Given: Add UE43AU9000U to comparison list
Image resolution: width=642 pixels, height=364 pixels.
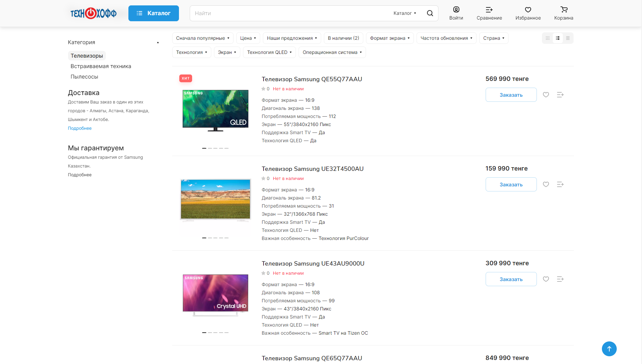Looking at the screenshot, I should (x=560, y=279).
